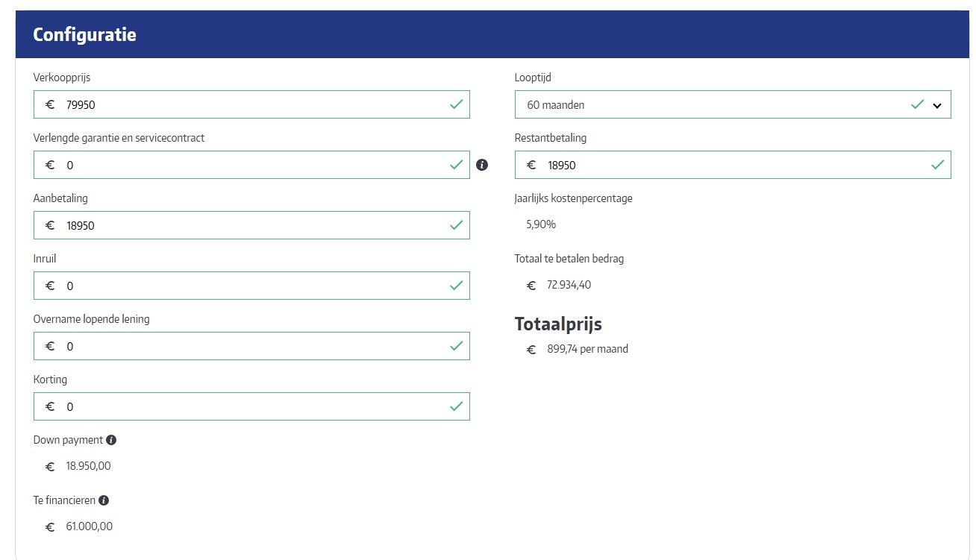Focus the Korting input field
976x560 pixels.
coord(246,406)
